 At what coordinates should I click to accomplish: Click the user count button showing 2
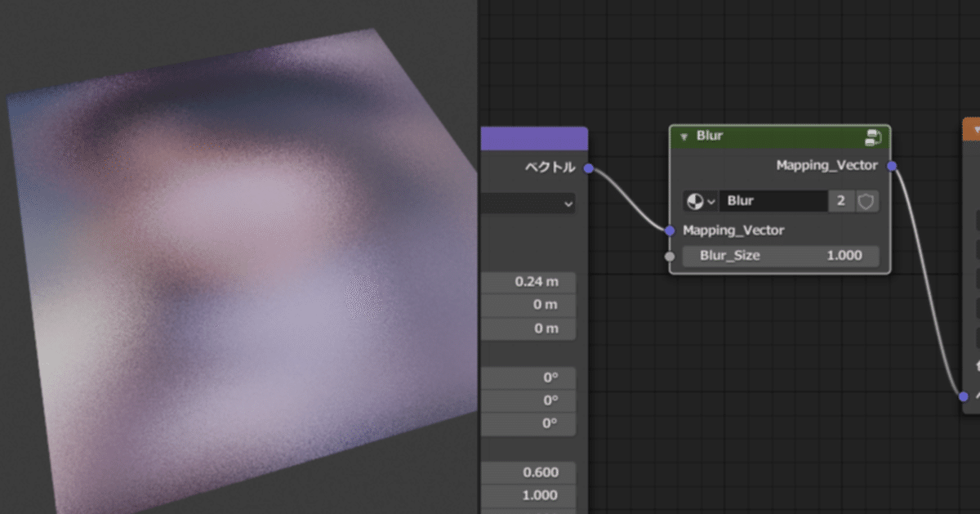click(841, 201)
